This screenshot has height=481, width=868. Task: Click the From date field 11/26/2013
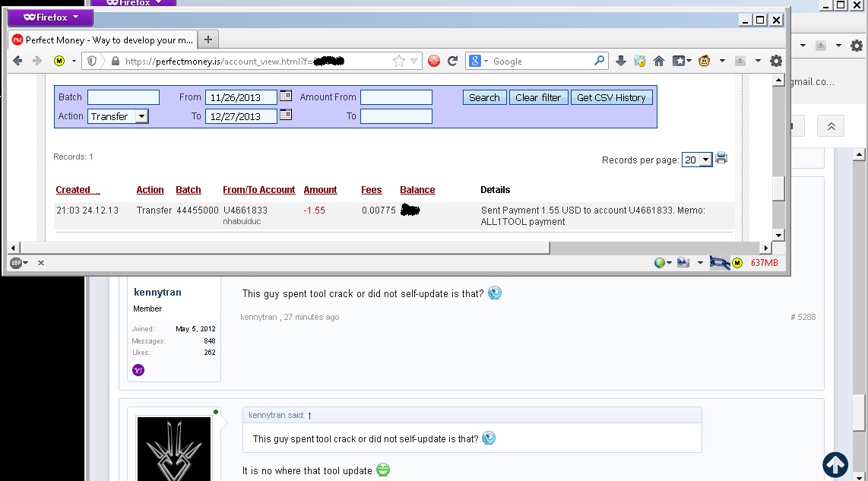pyautogui.click(x=241, y=97)
